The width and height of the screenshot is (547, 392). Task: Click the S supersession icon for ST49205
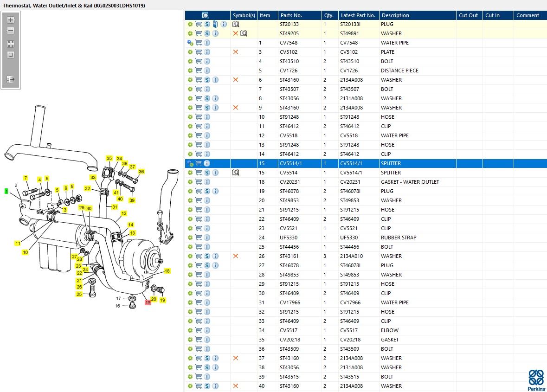tap(207, 33)
